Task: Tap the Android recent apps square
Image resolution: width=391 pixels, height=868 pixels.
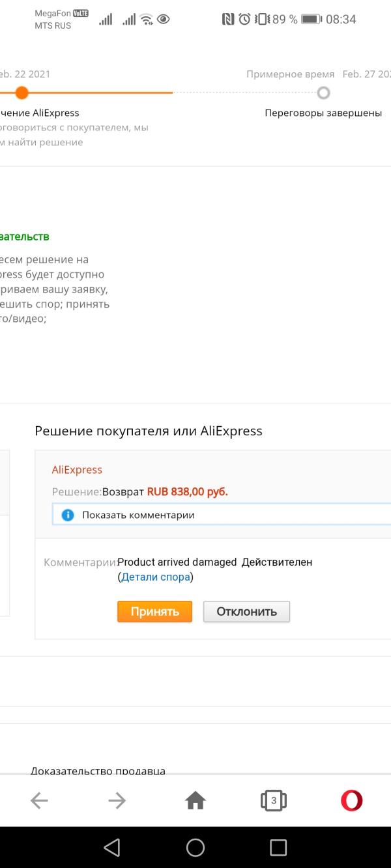Action: [x=278, y=847]
